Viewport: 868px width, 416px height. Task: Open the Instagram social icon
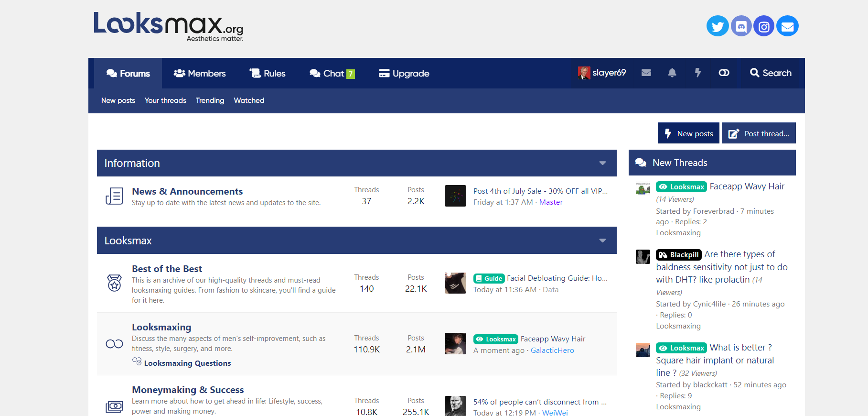[764, 26]
